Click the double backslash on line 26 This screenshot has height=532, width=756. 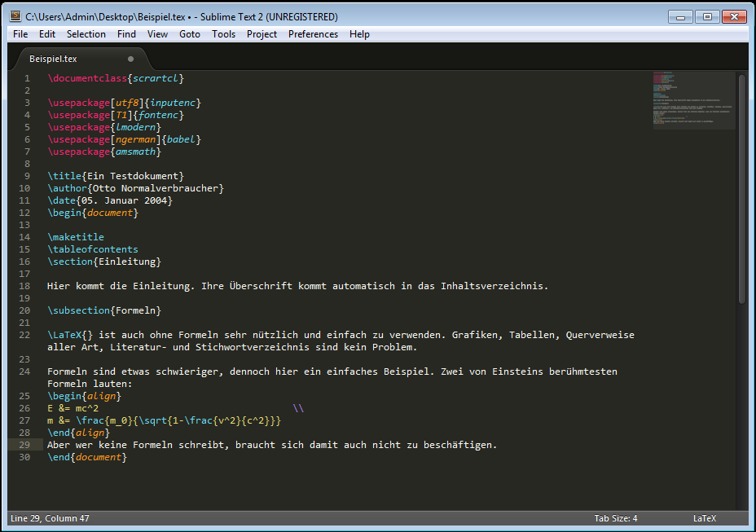coord(298,408)
